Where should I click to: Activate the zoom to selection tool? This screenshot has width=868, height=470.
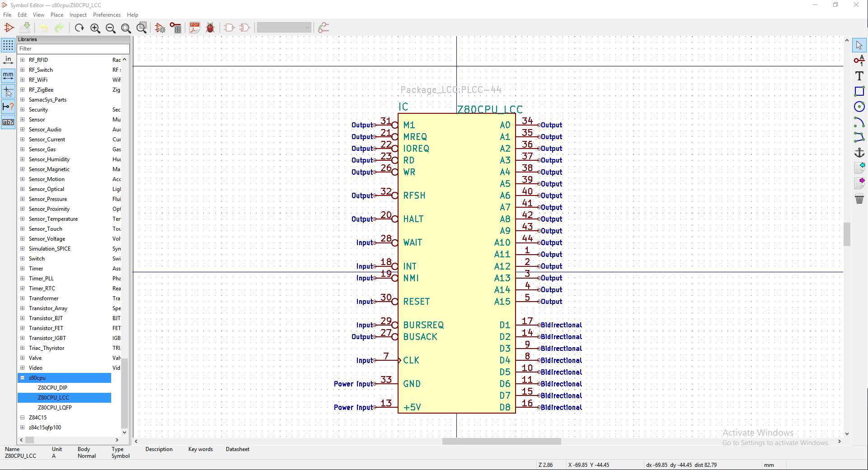coord(141,28)
